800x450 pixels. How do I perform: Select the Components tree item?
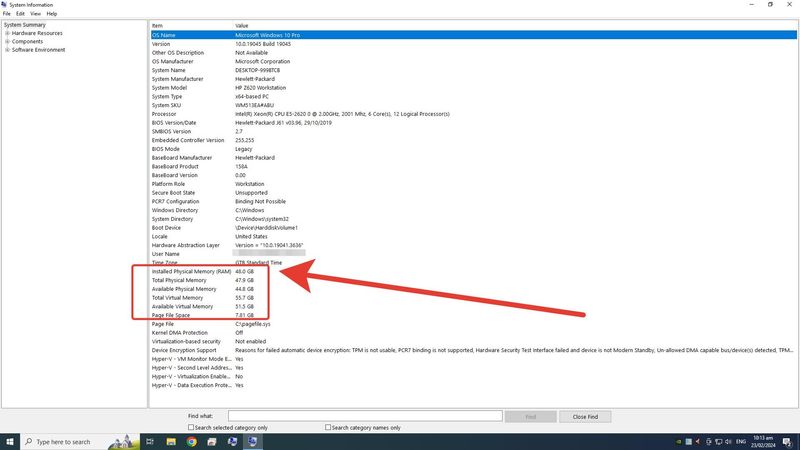(27, 41)
